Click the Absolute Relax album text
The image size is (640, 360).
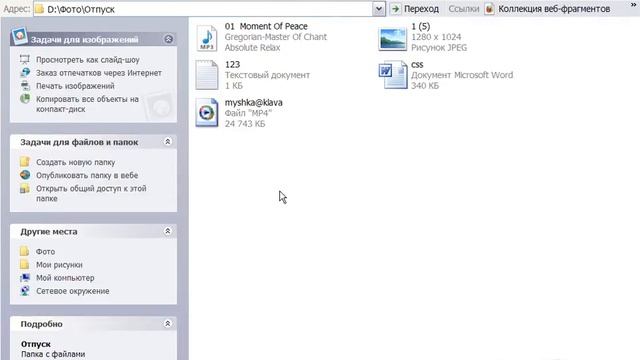(252, 47)
